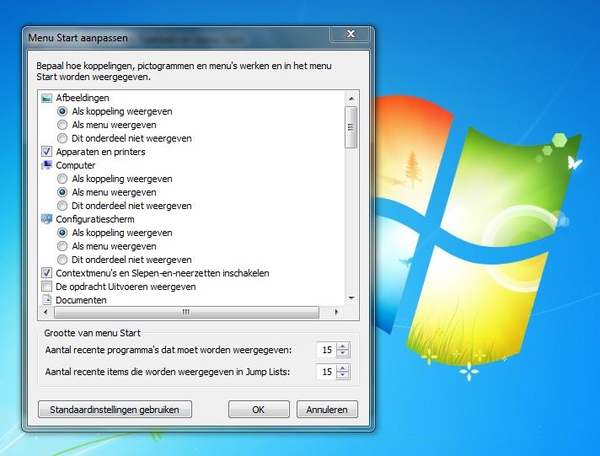Select 'Dit onderdeel niet weergeven' under Computer
Screen dimensions: 600x456
tap(62, 206)
